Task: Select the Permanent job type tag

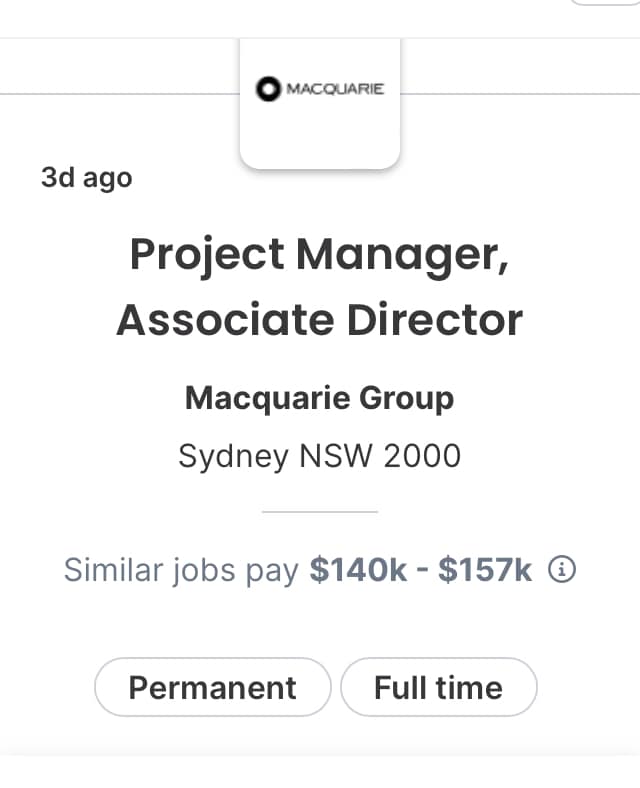Action: click(x=212, y=687)
